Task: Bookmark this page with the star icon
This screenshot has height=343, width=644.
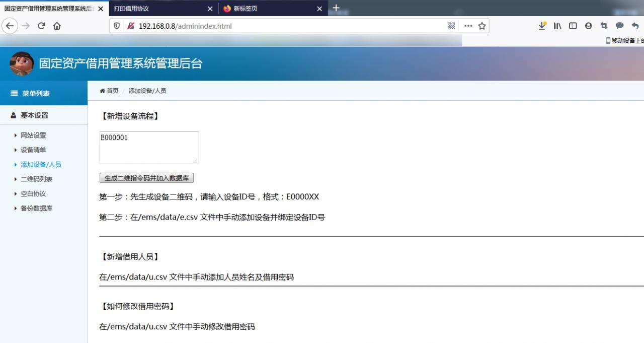Action: [x=482, y=26]
